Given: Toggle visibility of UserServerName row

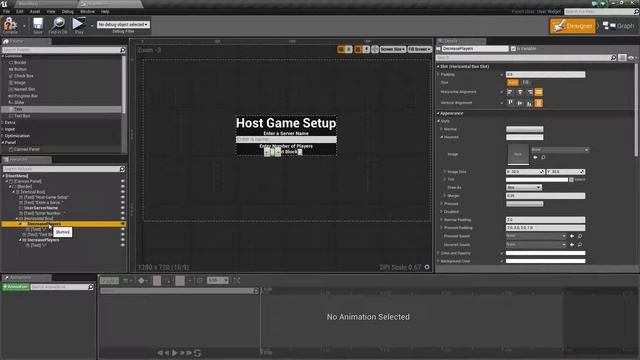Looking at the screenshot, I should 122,208.
